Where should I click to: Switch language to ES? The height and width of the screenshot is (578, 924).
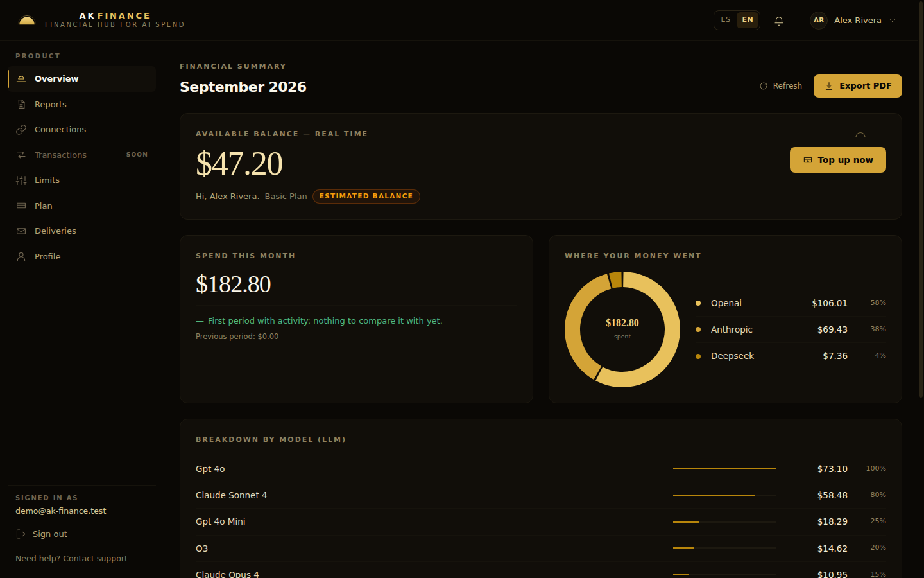726,20
